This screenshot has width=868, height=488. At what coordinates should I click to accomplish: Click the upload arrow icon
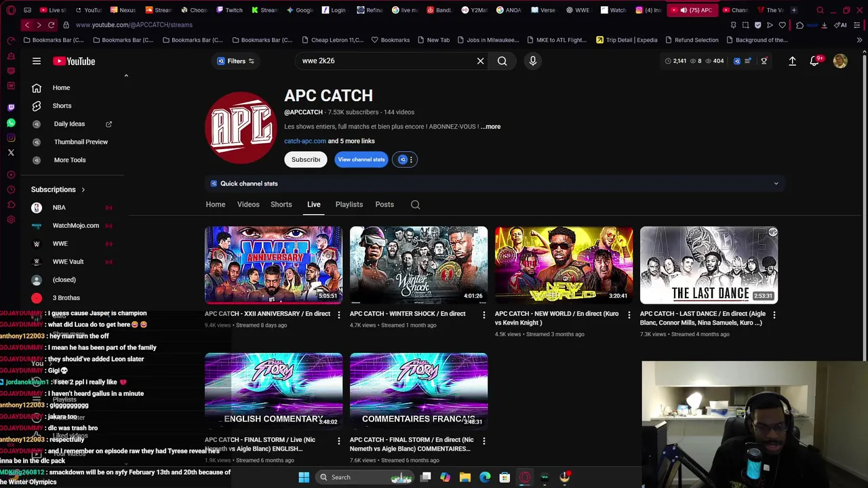pyautogui.click(x=792, y=61)
